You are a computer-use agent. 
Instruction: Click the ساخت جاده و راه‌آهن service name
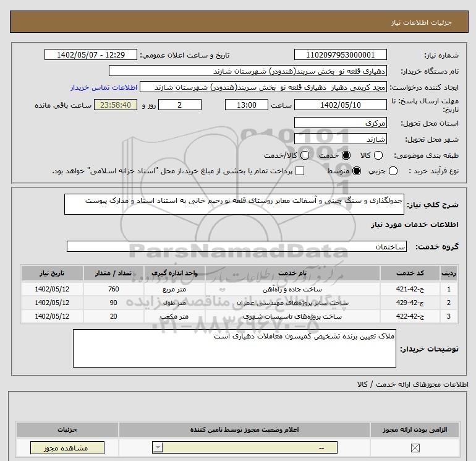[x=292, y=290]
